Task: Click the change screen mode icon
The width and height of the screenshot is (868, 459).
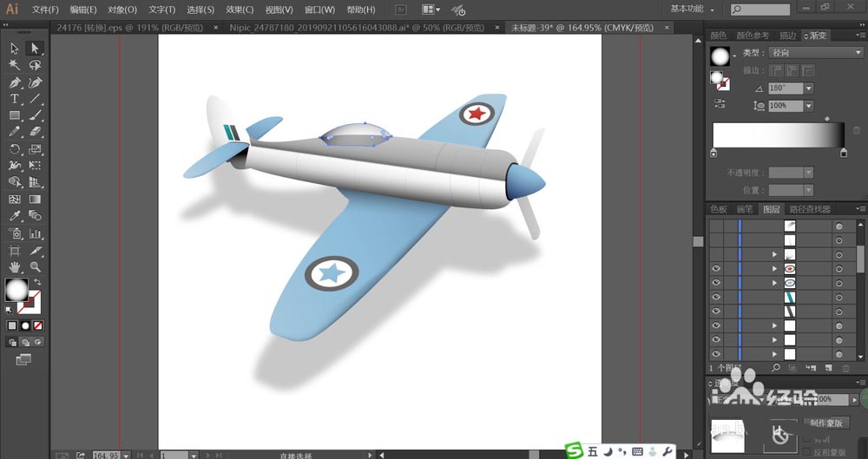Action: click(x=23, y=360)
